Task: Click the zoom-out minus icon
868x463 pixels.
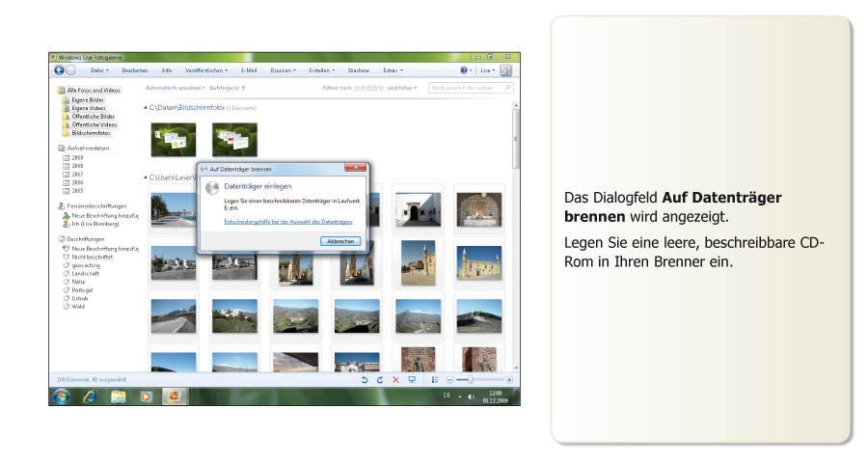Action: click(450, 380)
